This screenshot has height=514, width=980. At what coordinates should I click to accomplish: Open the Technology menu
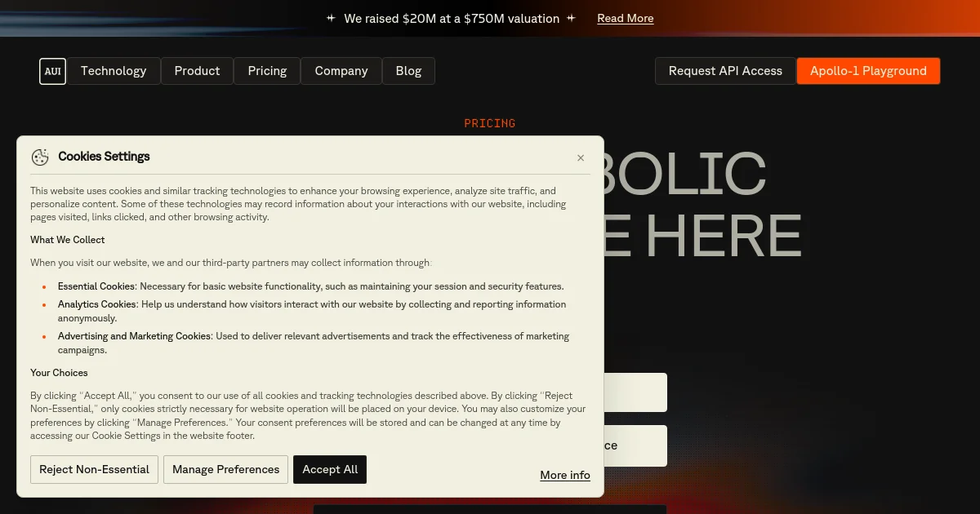tap(114, 71)
